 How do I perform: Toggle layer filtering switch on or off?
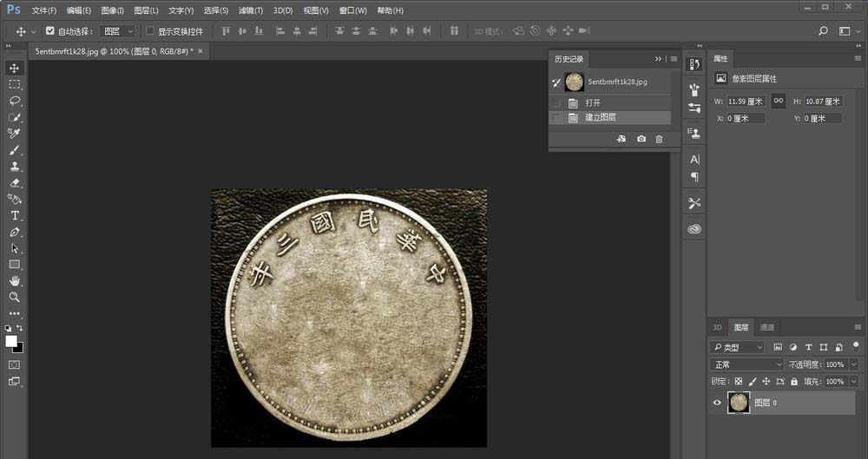(x=857, y=347)
